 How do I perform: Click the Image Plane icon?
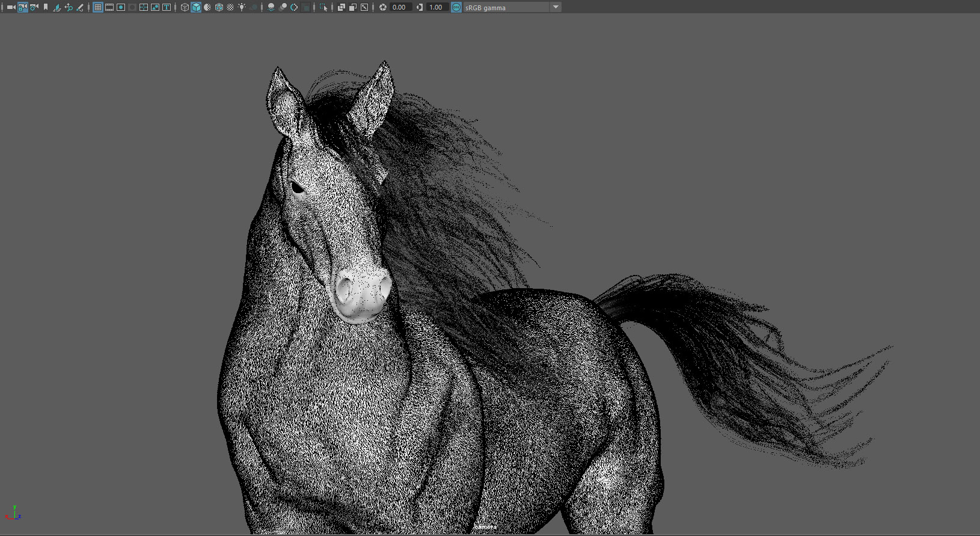[57, 7]
